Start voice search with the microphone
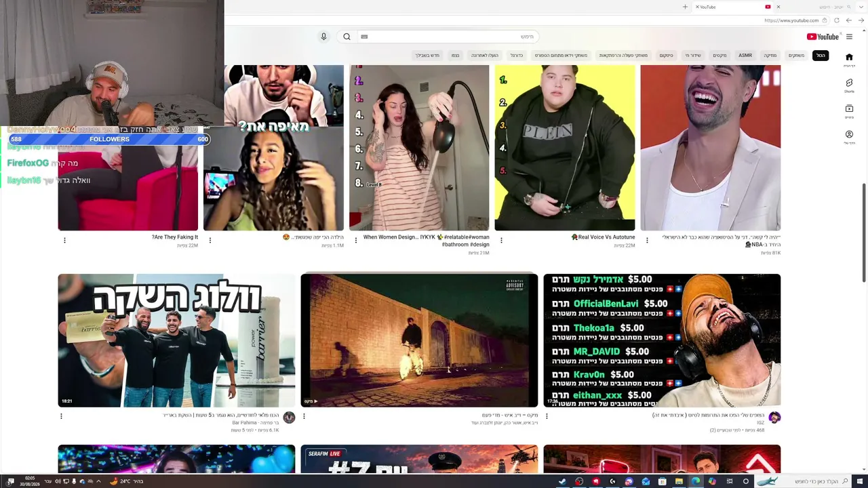 [x=323, y=37]
